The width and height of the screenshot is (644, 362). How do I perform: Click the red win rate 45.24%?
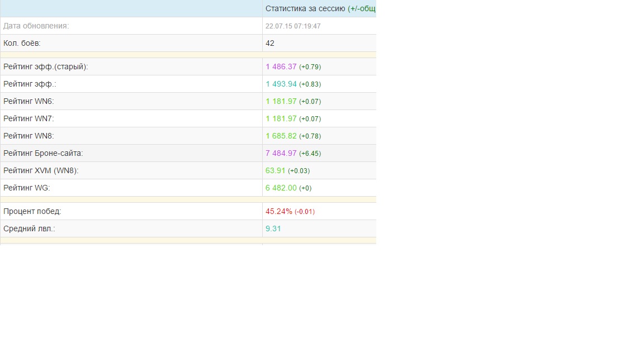279,211
